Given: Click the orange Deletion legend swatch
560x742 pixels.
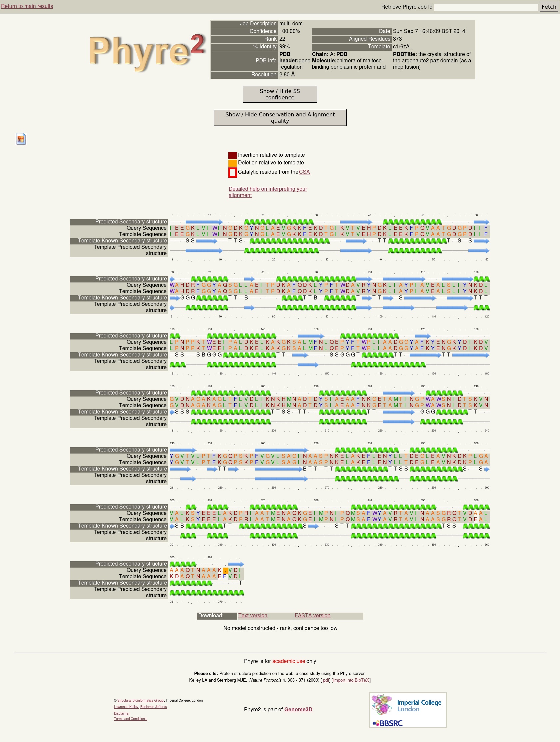Looking at the screenshot, I should (232, 163).
